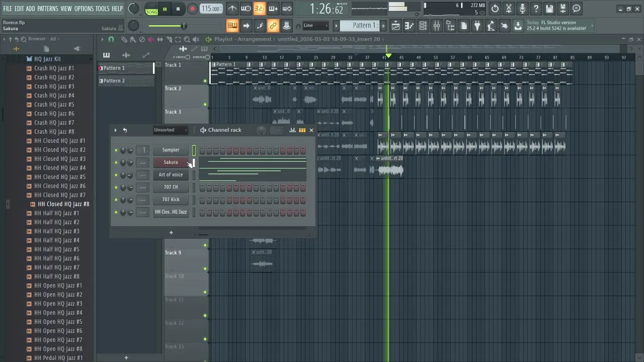
Task: Open the TOOLS menu
Action: tap(102, 9)
